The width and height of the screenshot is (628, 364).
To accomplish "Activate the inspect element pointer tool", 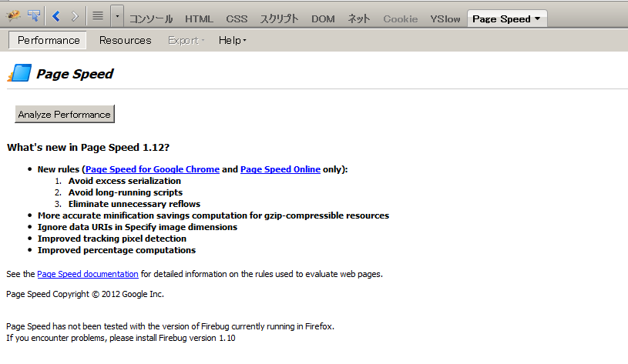I will (34, 15).
